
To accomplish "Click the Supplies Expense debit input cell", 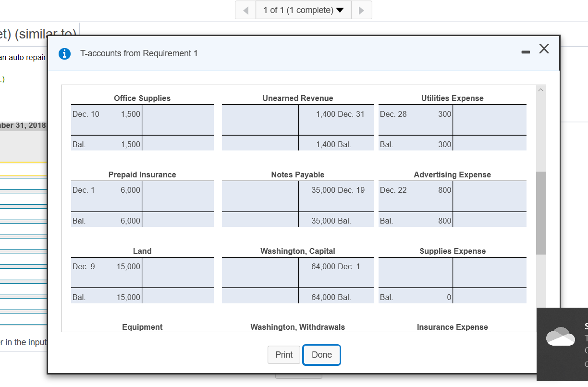I will coord(415,273).
